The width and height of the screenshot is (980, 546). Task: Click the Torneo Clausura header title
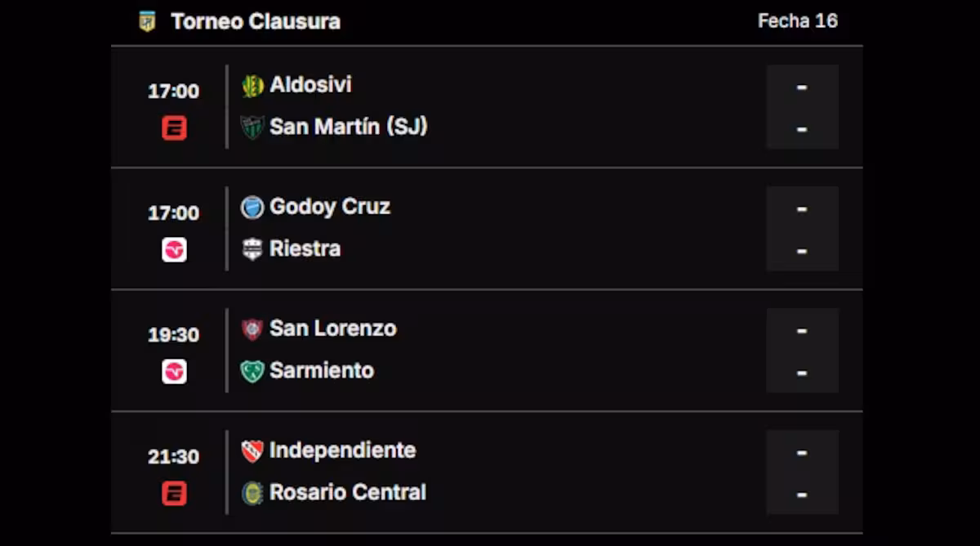click(x=255, y=20)
